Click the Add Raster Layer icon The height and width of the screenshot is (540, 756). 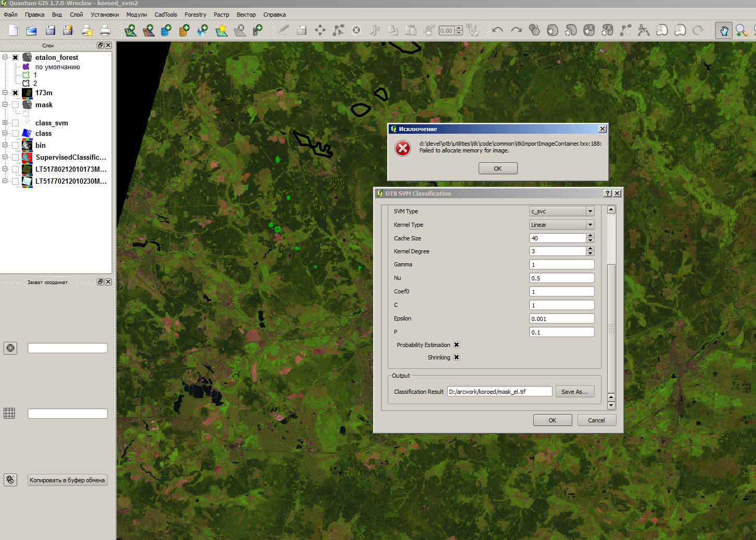pyautogui.click(x=149, y=31)
